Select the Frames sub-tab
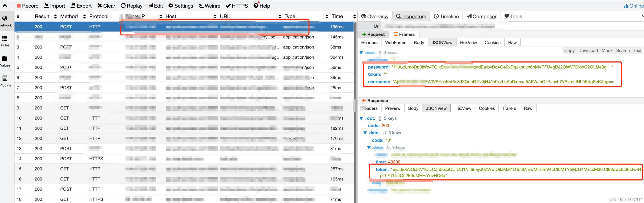Image resolution: width=644 pixels, height=203 pixels. tap(404, 34)
